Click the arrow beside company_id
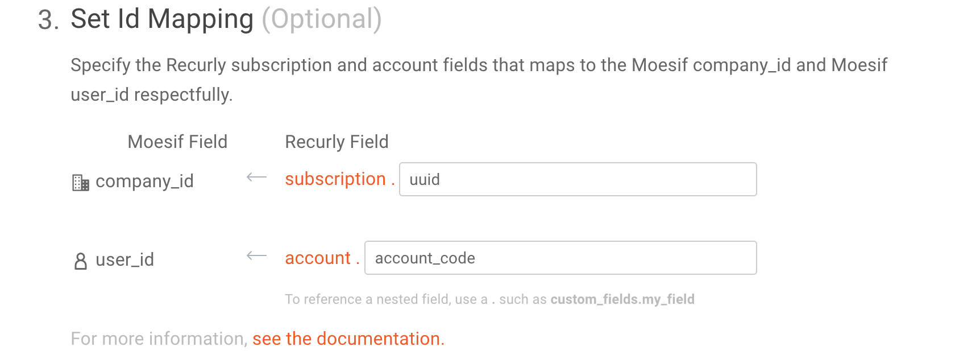 pos(256,178)
